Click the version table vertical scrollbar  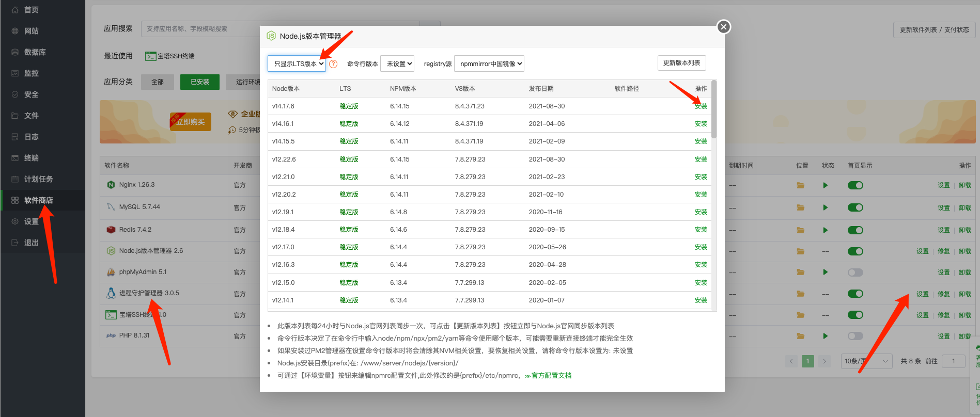[x=714, y=109]
